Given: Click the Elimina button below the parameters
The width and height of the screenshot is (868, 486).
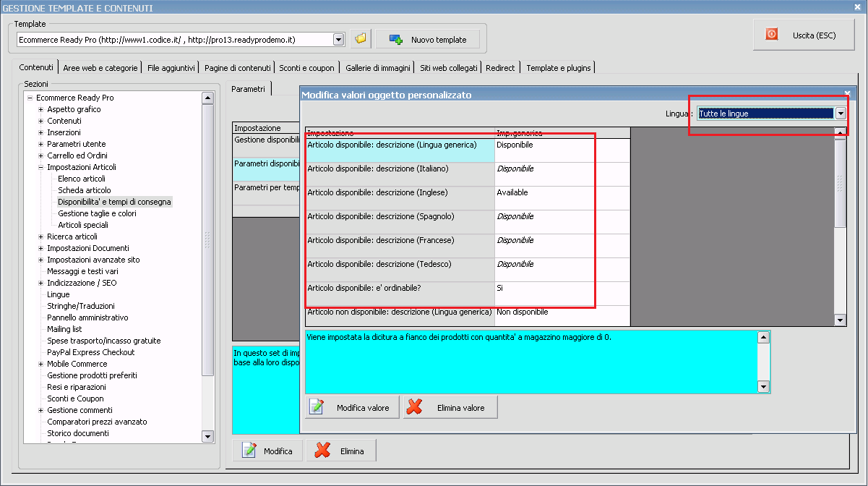Looking at the screenshot, I should pyautogui.click(x=341, y=451).
